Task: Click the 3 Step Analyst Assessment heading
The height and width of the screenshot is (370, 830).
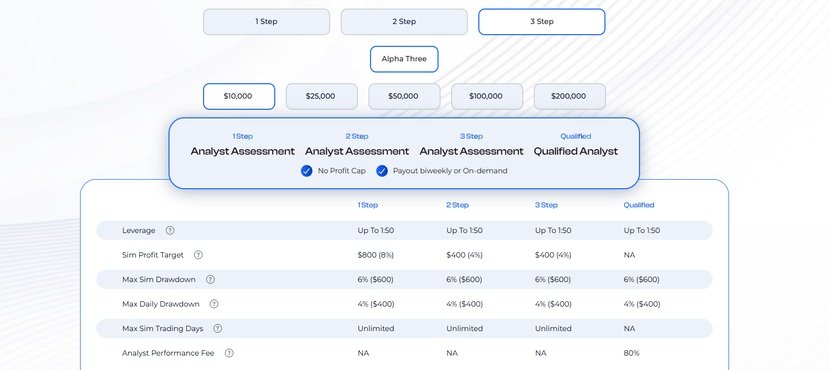Action: pos(471,151)
